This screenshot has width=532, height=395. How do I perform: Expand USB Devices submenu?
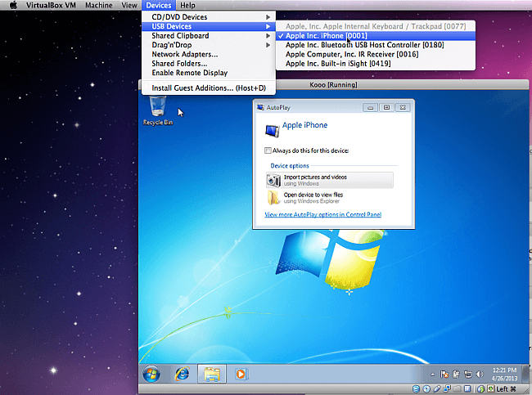(x=209, y=26)
